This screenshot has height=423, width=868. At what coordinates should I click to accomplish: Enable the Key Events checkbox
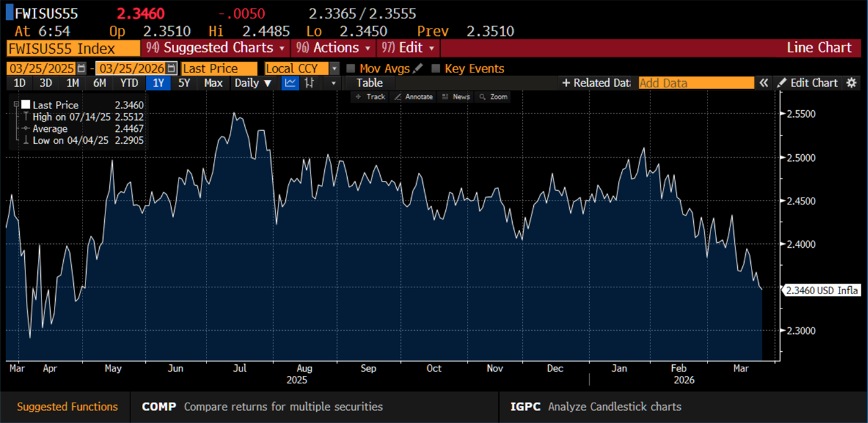(436, 68)
